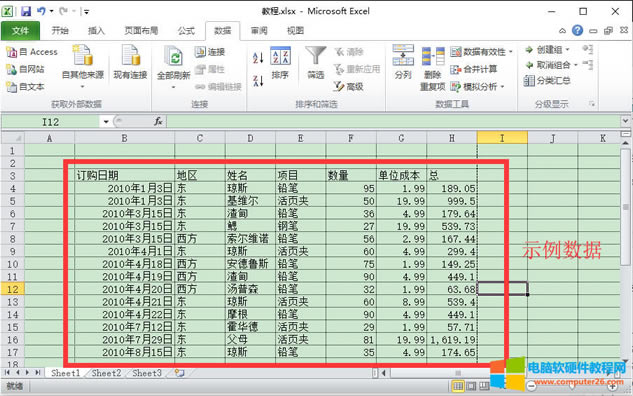Click Consolidate (合并计算)
The width and height of the screenshot is (633, 396).
click(474, 69)
